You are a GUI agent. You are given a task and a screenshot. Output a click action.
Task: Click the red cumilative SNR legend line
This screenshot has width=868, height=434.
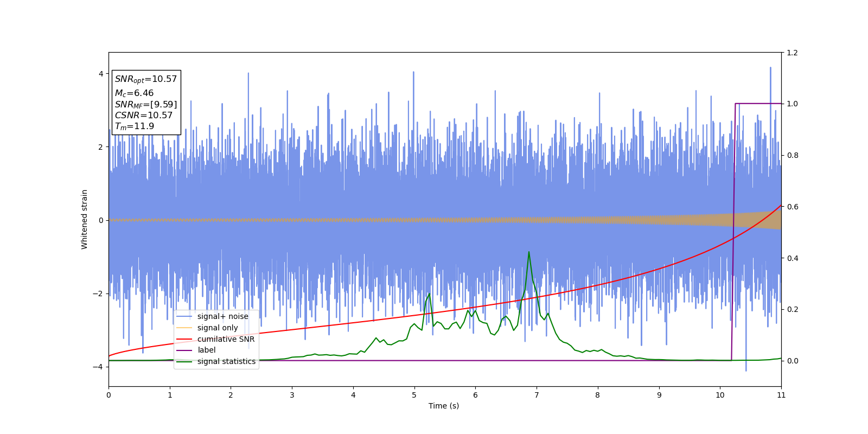click(x=184, y=339)
